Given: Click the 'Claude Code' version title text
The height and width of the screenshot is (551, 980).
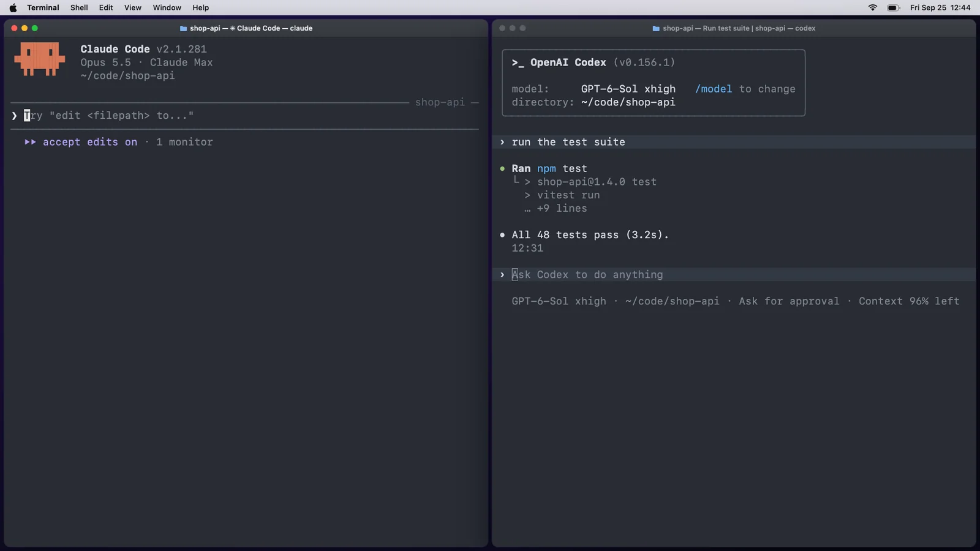Looking at the screenshot, I should [x=143, y=49].
